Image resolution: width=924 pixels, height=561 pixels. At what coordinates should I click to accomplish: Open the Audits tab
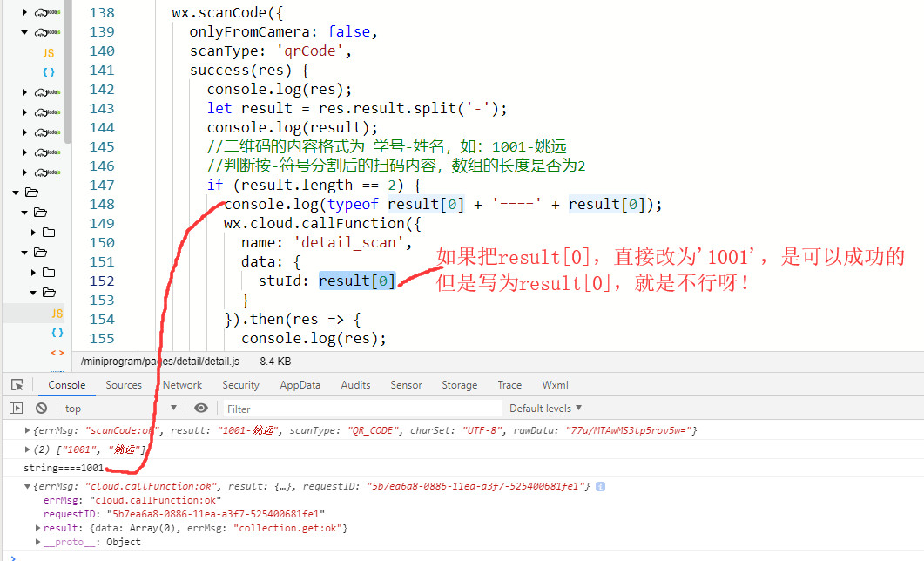[355, 385]
